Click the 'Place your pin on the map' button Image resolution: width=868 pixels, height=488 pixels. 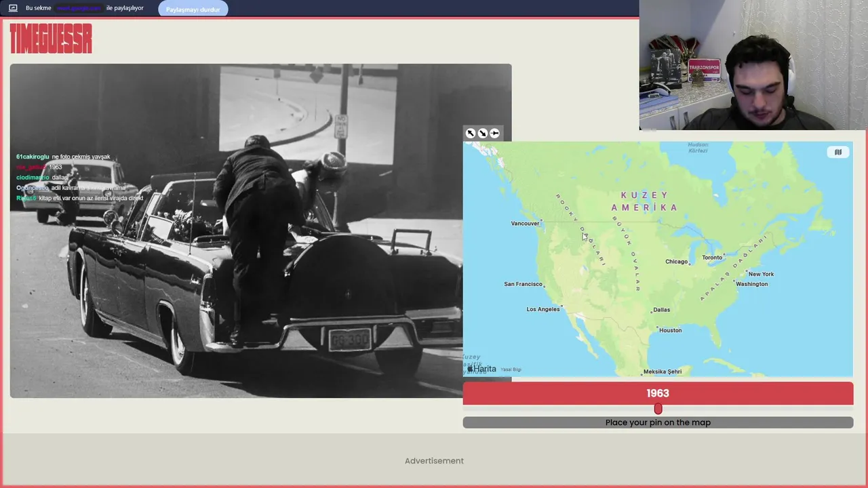[x=658, y=422]
